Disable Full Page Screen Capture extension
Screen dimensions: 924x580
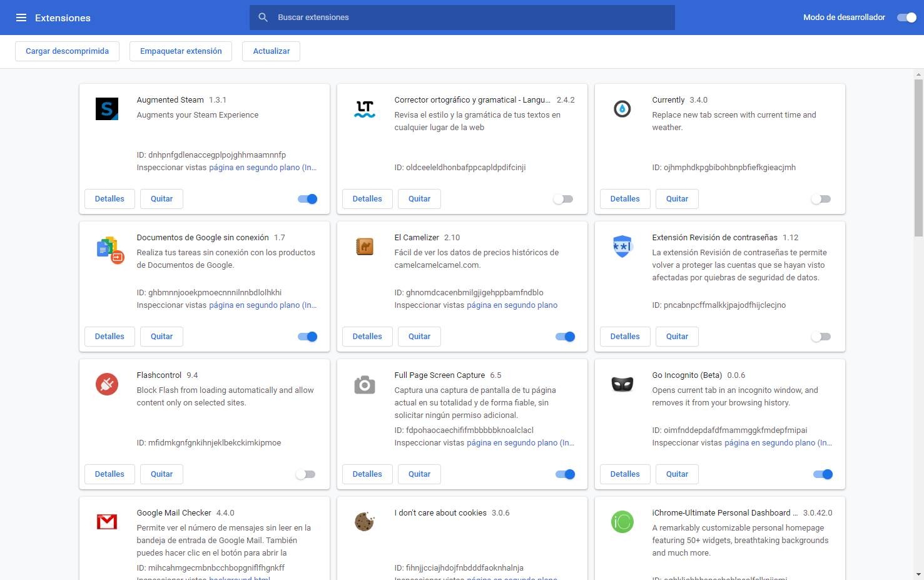pyautogui.click(x=566, y=474)
